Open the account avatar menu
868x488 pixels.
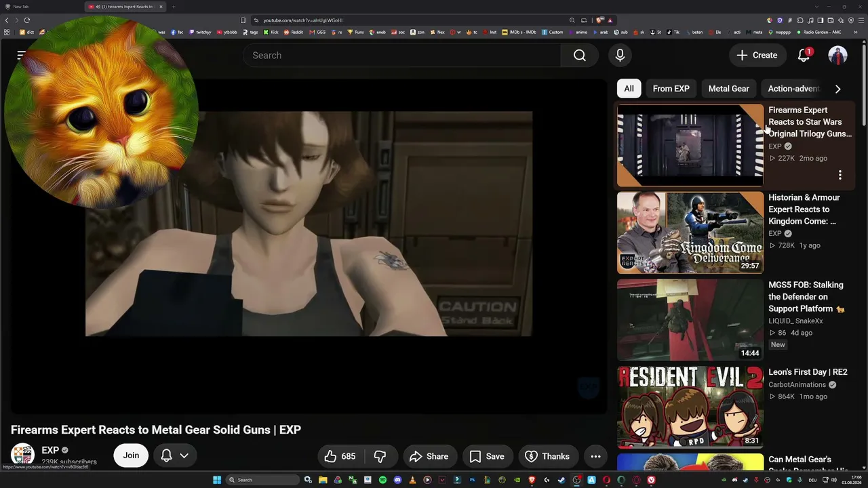click(837, 56)
